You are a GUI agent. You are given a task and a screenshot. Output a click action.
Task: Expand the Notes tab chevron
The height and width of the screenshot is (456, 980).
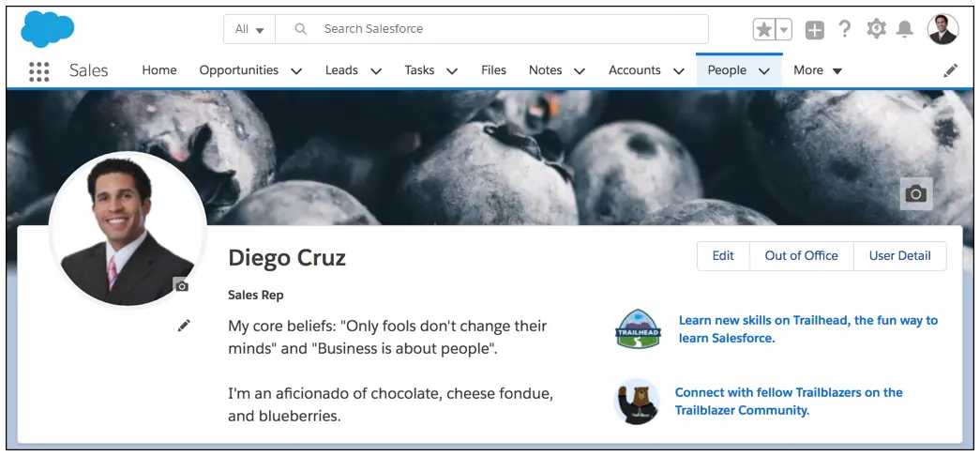click(x=580, y=71)
